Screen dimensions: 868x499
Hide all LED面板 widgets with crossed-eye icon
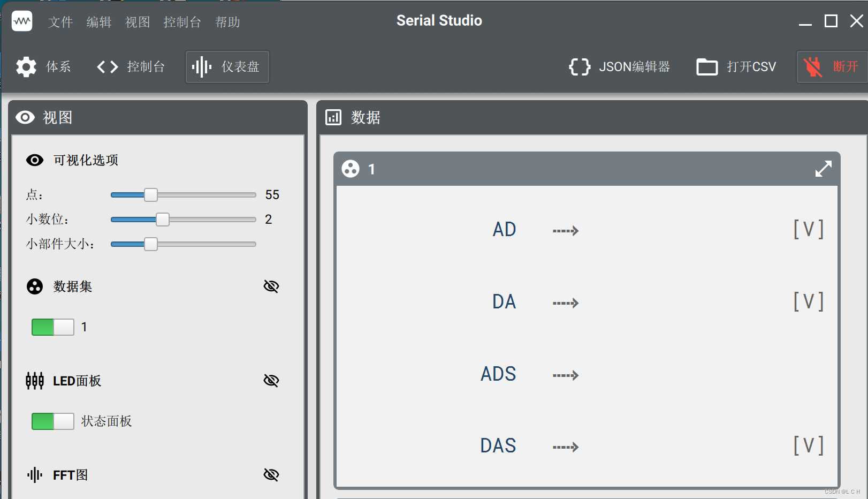point(271,381)
